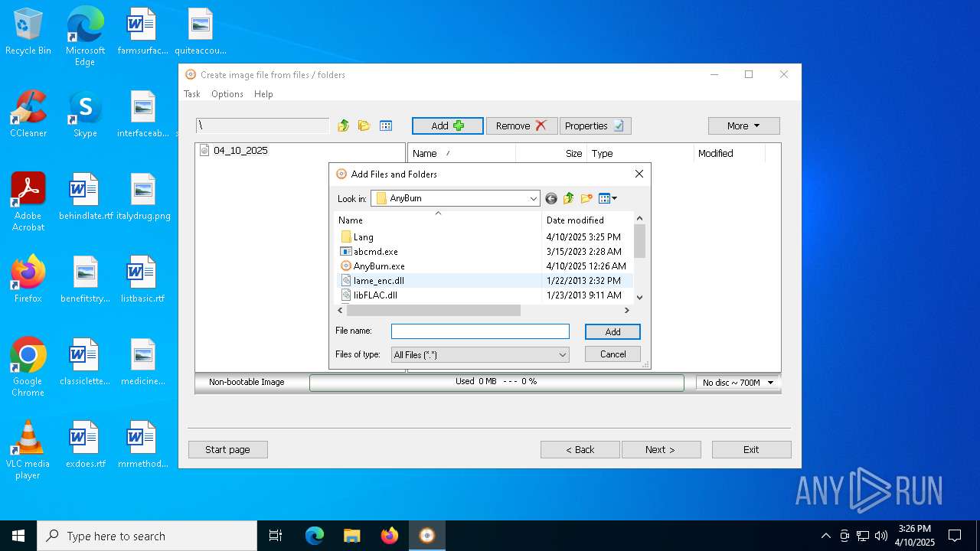Click the up-folder icon in AnyBurn toolbar
Screen dimensions: 980x551
[343, 126]
